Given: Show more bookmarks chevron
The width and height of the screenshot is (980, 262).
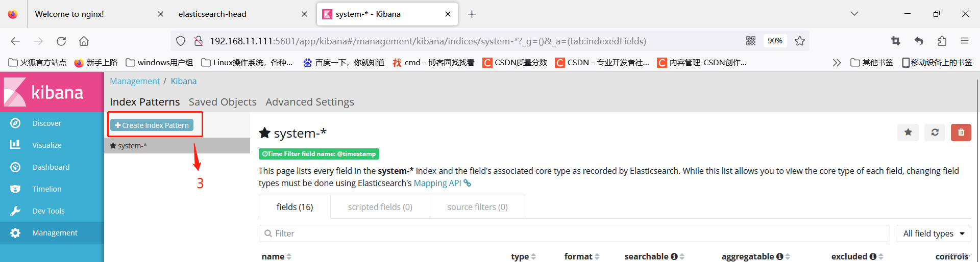Looking at the screenshot, I should [837, 62].
